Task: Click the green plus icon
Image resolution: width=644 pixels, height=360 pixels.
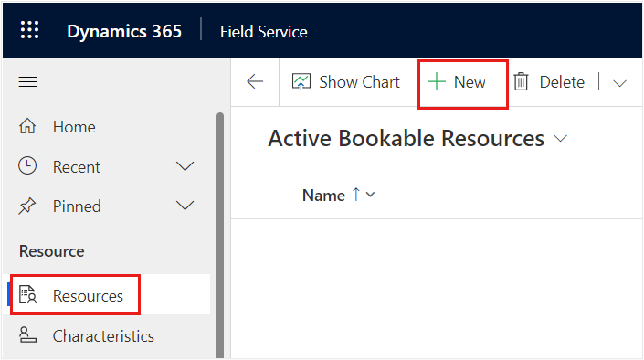Action: (x=436, y=82)
